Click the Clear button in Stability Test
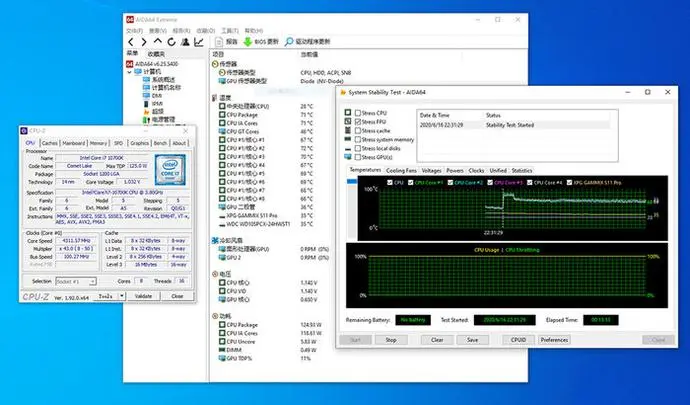 (x=437, y=340)
